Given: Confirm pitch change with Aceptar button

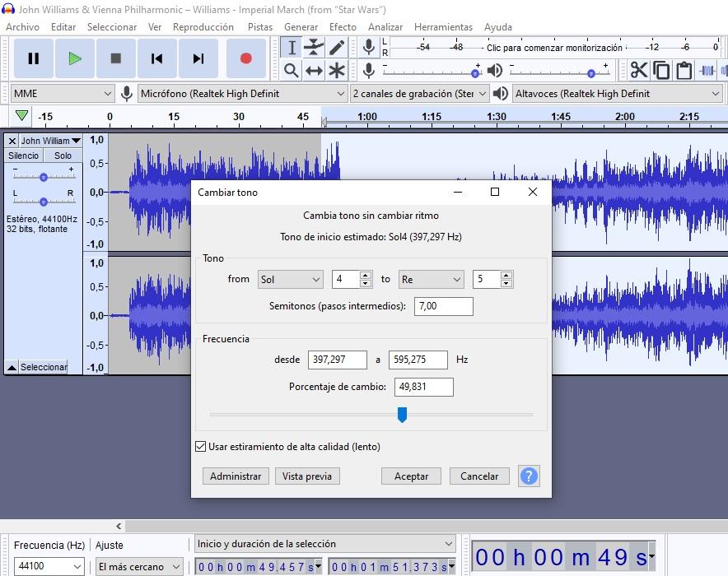Looking at the screenshot, I should click(x=411, y=476).
